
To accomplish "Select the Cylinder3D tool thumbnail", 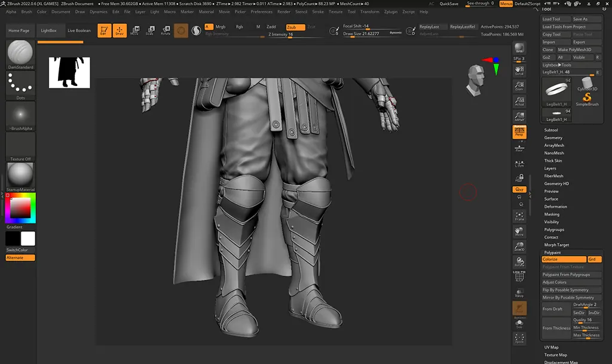I will (x=587, y=84).
